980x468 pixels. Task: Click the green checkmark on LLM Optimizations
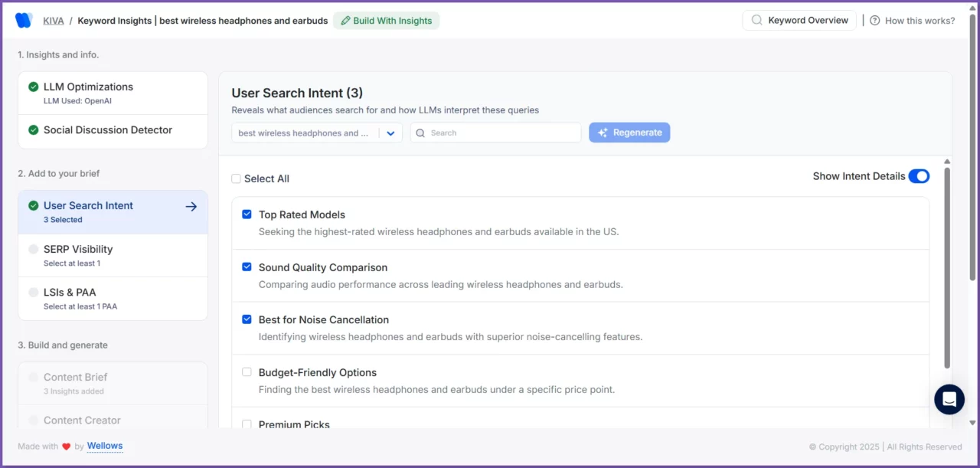[34, 87]
